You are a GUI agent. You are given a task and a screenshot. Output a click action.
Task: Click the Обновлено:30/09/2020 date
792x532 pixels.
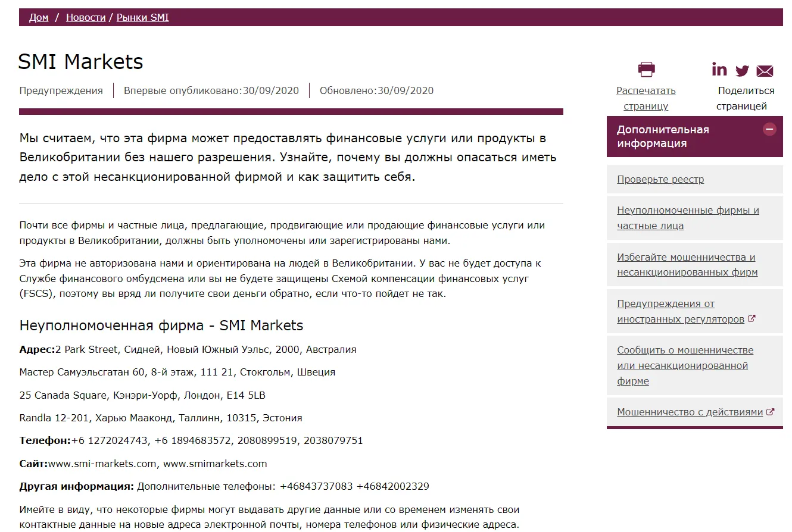376,90
